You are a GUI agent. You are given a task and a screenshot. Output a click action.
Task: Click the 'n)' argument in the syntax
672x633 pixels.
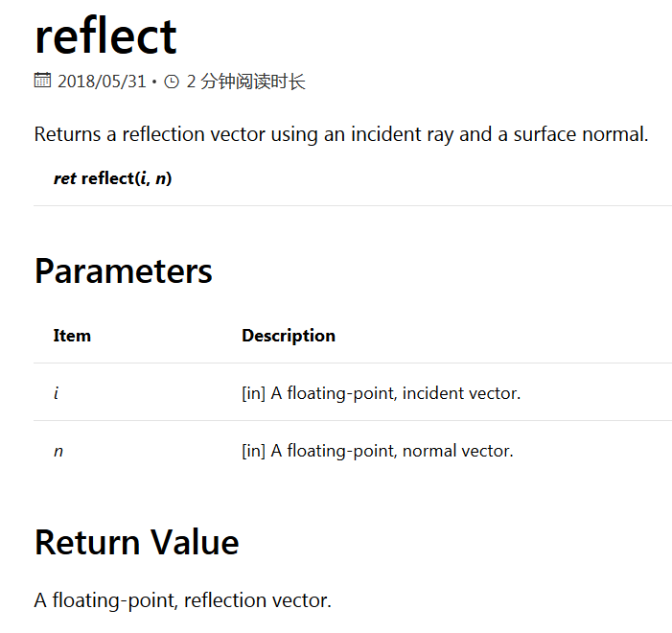pos(163,178)
